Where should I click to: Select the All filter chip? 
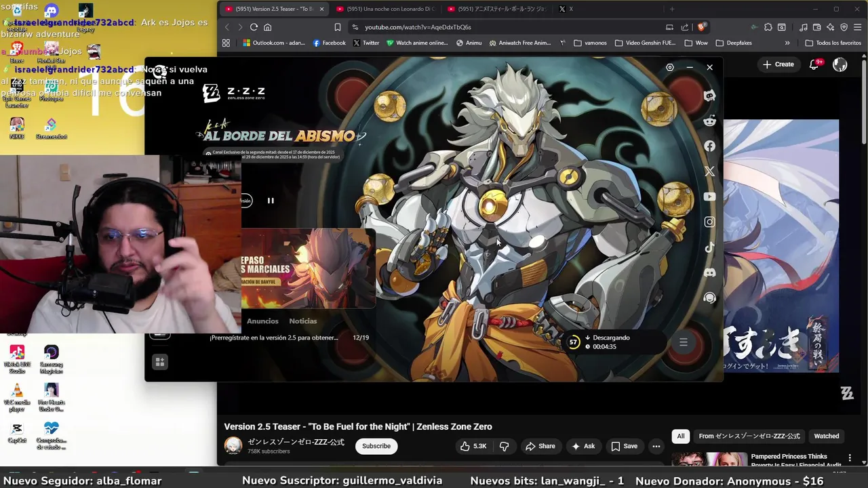click(x=681, y=436)
